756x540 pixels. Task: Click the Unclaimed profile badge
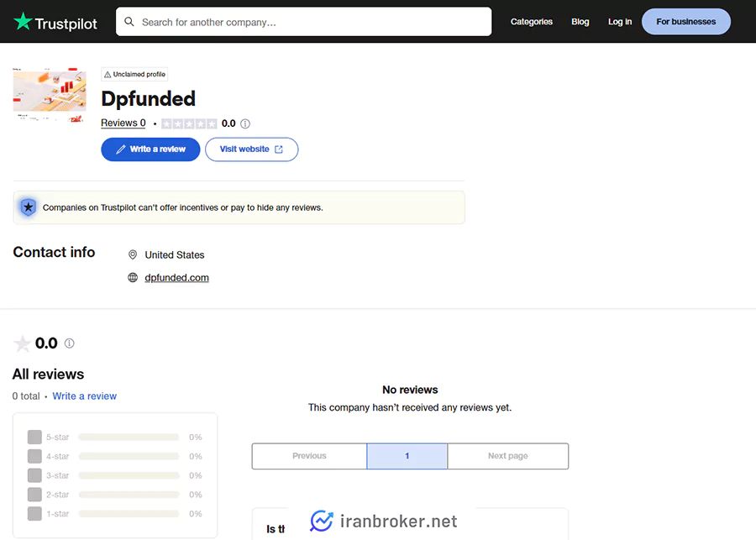point(134,74)
